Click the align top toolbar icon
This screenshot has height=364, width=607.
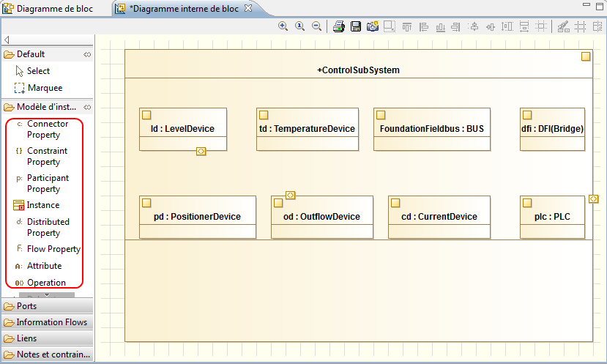(x=407, y=26)
